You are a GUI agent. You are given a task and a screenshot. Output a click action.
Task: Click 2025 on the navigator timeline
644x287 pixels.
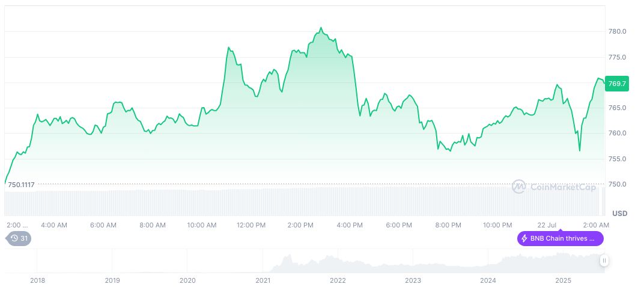(x=563, y=280)
